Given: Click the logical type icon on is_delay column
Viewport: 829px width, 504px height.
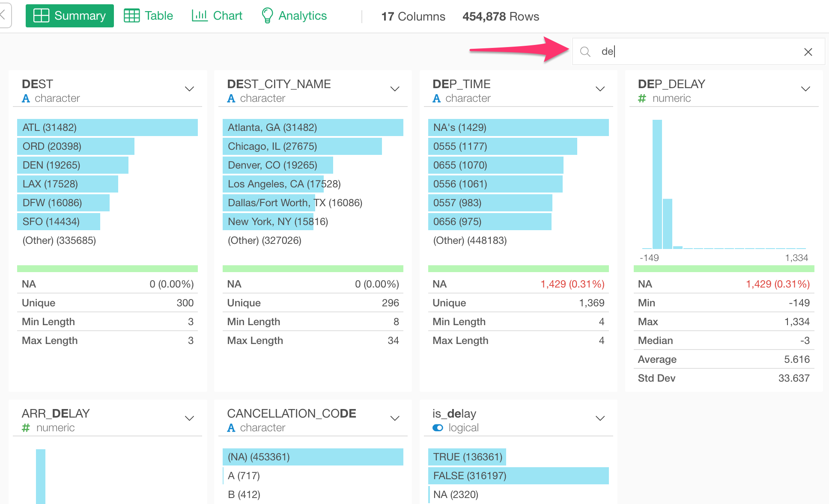Looking at the screenshot, I should tap(438, 427).
